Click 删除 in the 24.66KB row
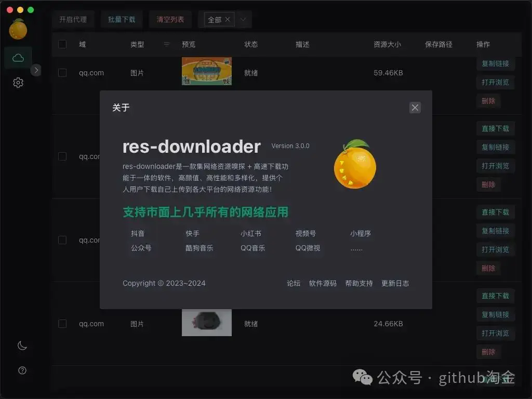This screenshot has height=399, width=532. [x=488, y=352]
